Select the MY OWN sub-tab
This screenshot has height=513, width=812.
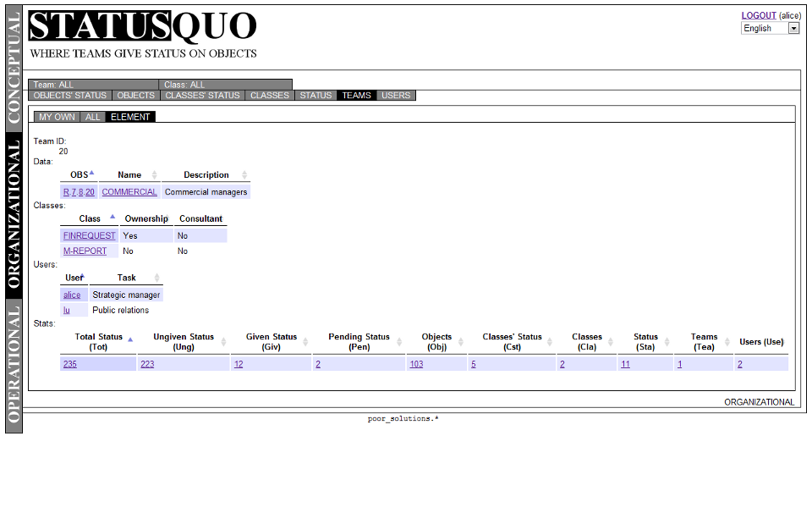[56, 117]
